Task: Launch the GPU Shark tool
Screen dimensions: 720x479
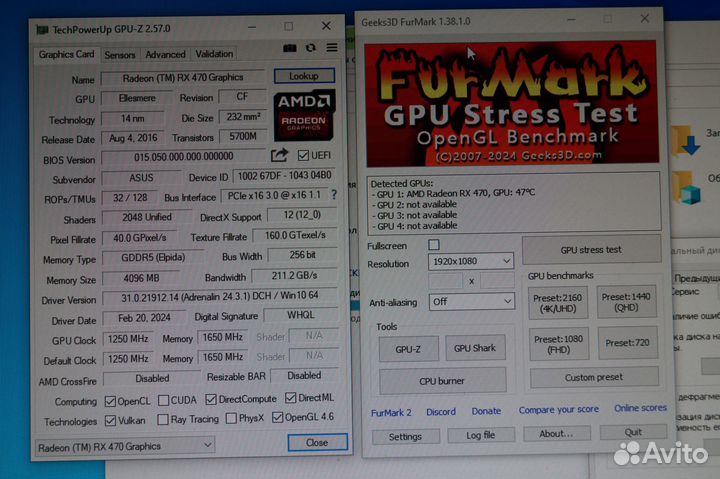Action: (x=475, y=348)
